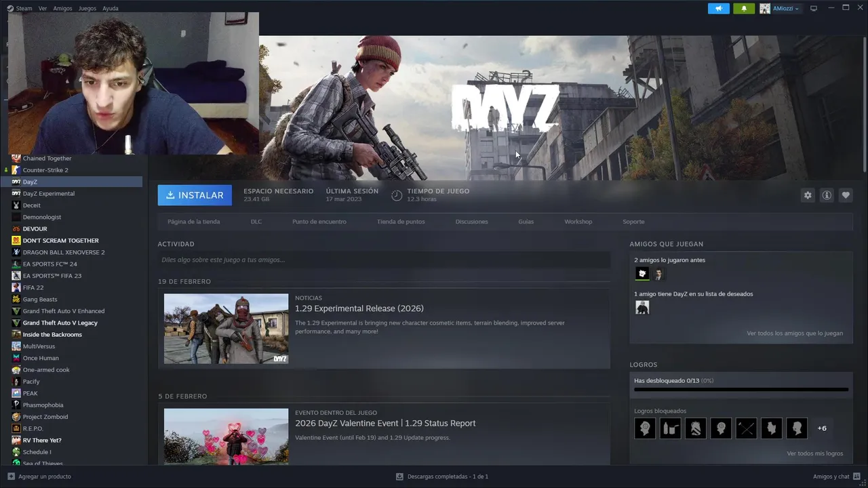Open Ver todos mis logros link

coord(815,453)
